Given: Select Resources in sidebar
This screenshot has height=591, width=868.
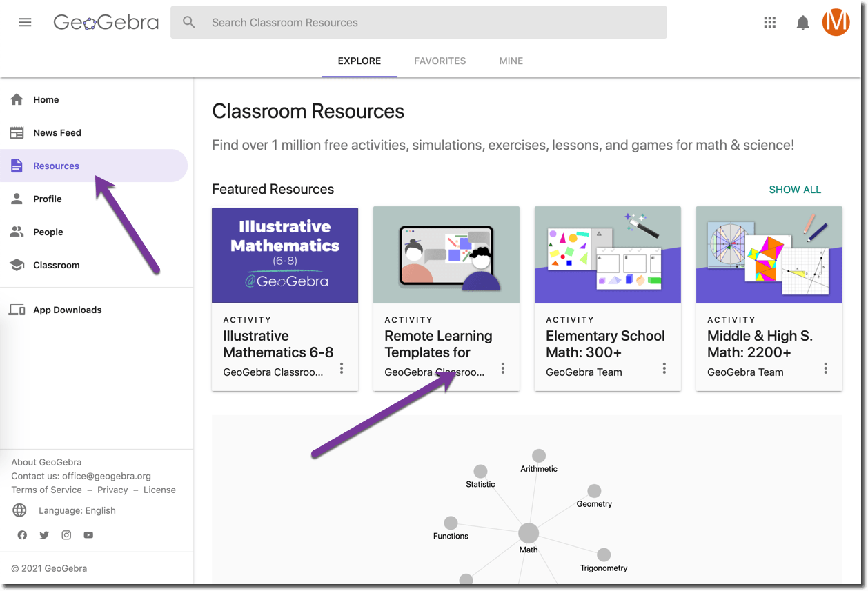Looking at the screenshot, I should click(94, 166).
